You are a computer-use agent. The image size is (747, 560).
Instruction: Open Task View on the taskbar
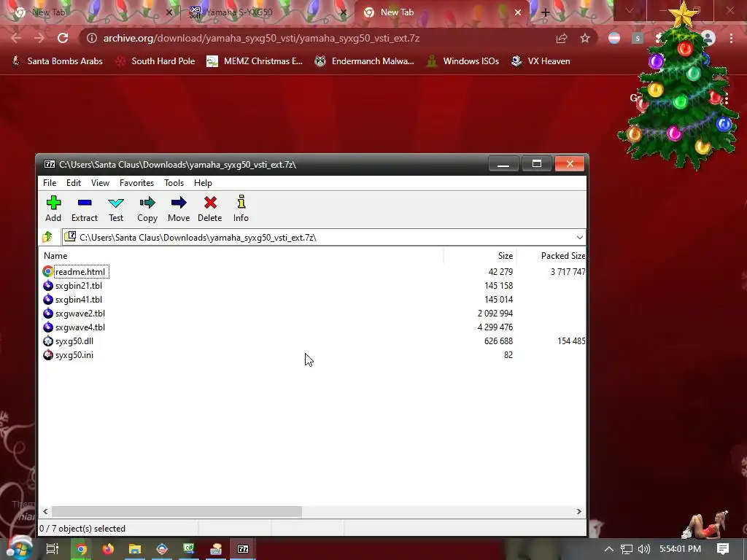52,549
